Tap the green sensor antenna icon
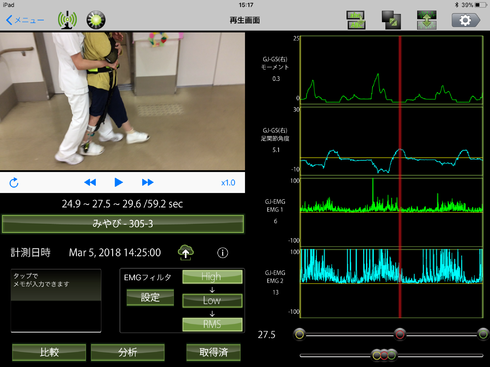This screenshot has height=367, width=490. (x=67, y=20)
